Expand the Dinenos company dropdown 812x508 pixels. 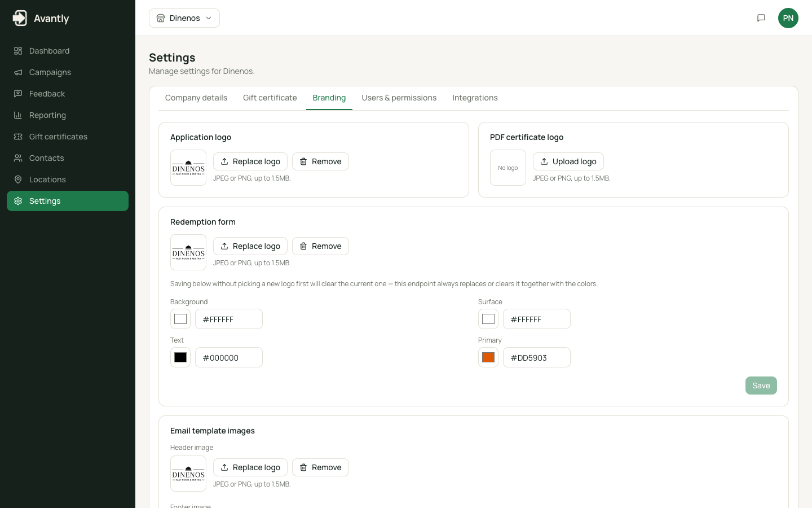click(184, 18)
